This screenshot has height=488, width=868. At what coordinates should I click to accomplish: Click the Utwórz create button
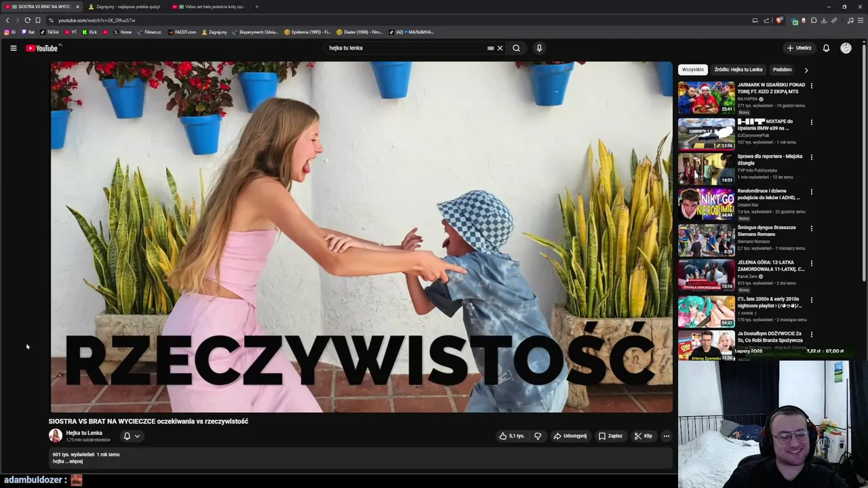799,48
